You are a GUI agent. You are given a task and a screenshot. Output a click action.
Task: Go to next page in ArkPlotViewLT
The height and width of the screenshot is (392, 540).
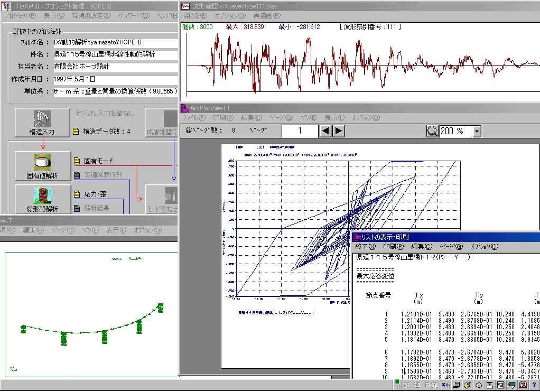tap(339, 131)
